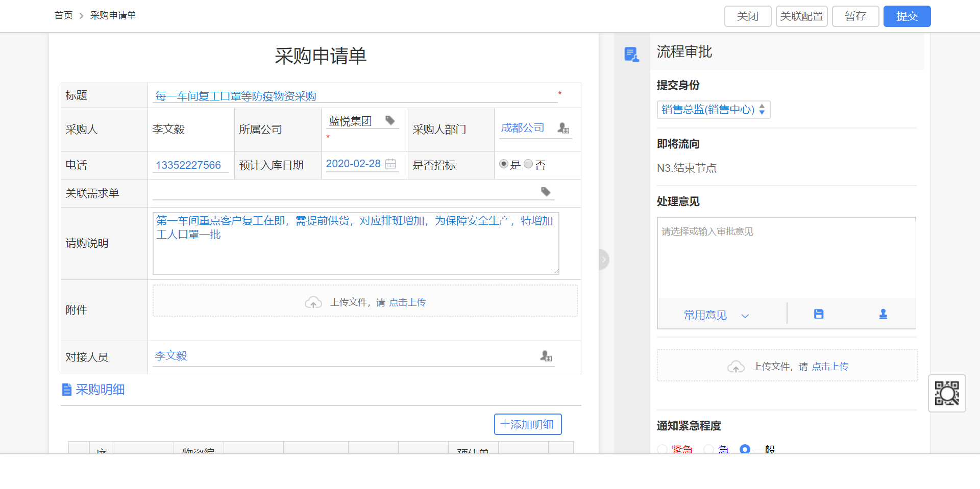Image resolution: width=980 pixels, height=489 pixels.
Task: Click tag icon in 关联需求单 row
Action: coord(546,192)
